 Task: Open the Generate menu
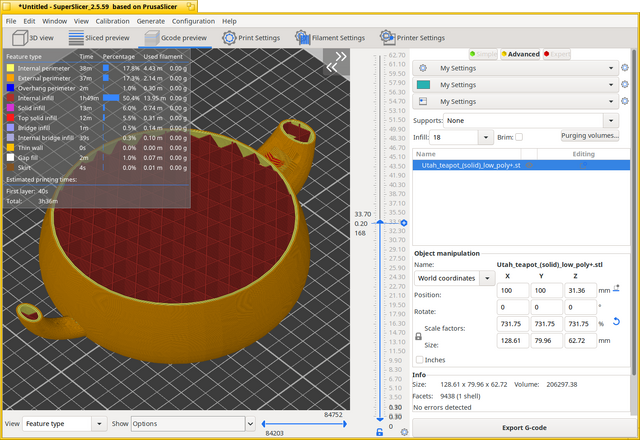(151, 21)
